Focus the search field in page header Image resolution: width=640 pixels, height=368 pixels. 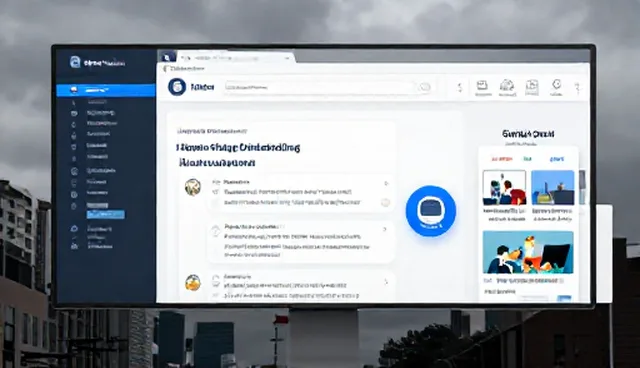click(328, 87)
